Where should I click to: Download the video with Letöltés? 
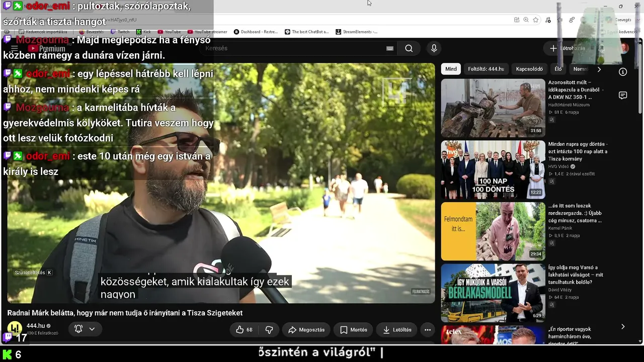click(397, 330)
